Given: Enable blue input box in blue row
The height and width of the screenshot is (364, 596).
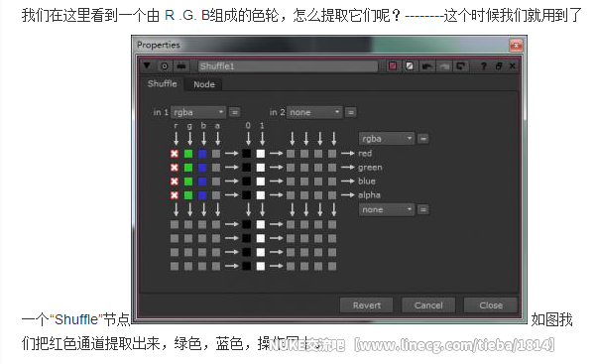Looking at the screenshot, I should click(x=202, y=182).
